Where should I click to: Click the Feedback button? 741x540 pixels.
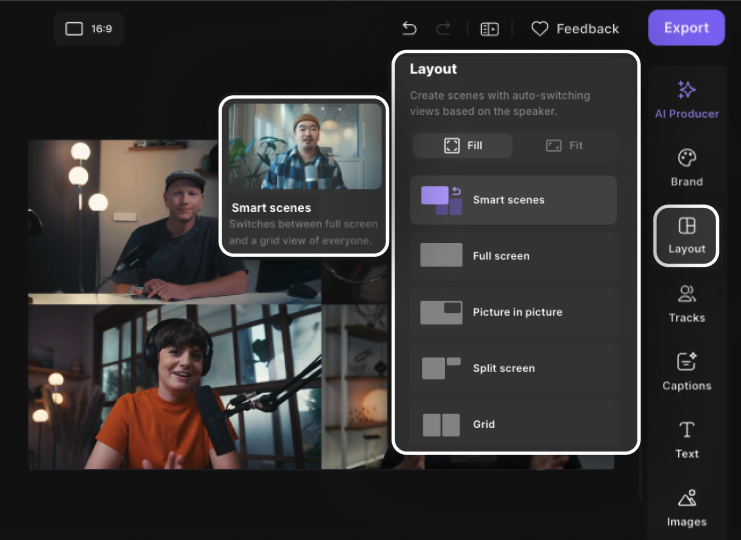[x=575, y=29]
